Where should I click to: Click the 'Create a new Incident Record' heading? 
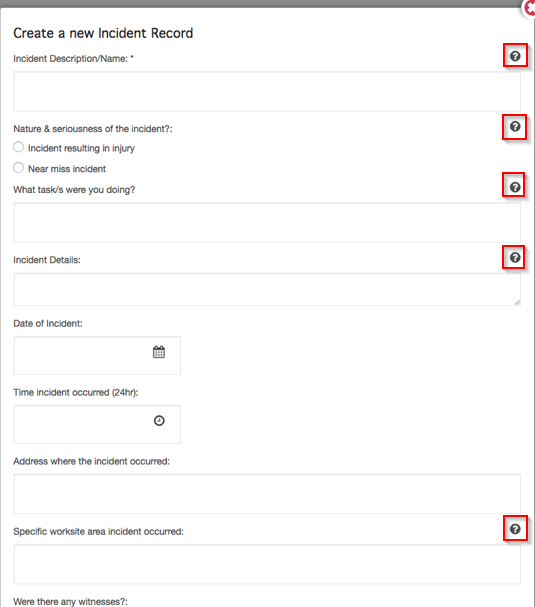tap(103, 33)
